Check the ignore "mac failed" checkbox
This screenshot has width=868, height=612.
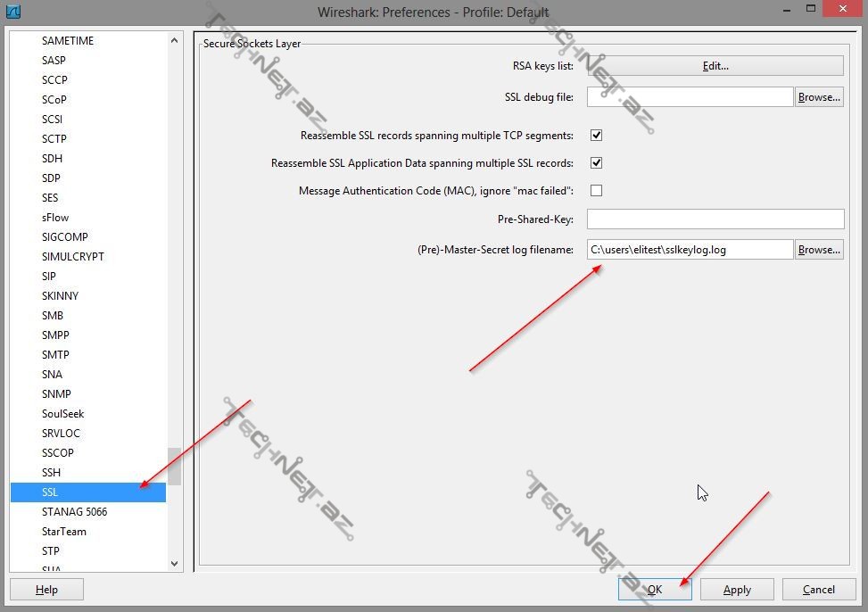(596, 191)
